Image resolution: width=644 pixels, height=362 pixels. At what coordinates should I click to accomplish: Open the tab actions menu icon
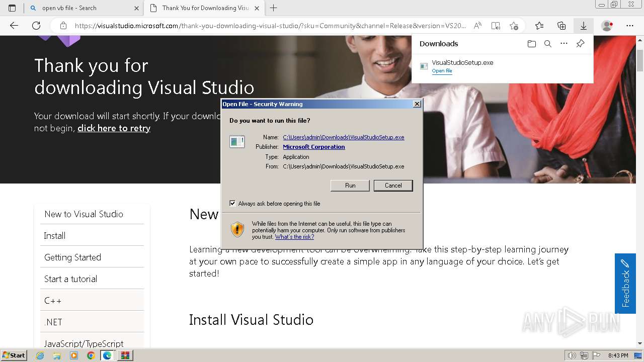pyautogui.click(x=12, y=8)
